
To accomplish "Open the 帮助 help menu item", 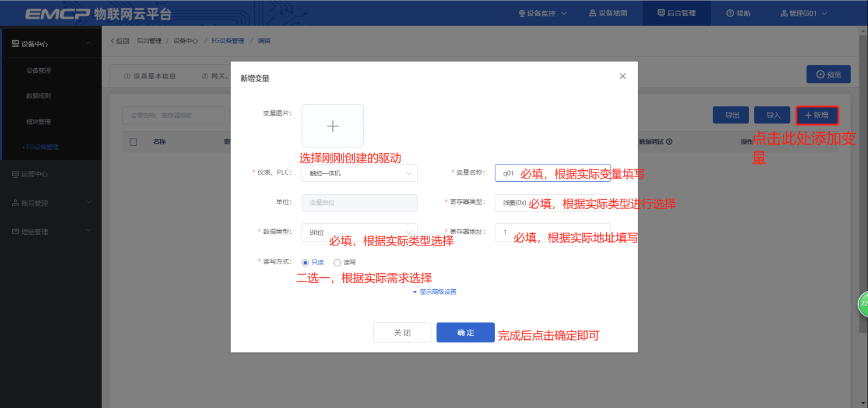I will tap(738, 13).
